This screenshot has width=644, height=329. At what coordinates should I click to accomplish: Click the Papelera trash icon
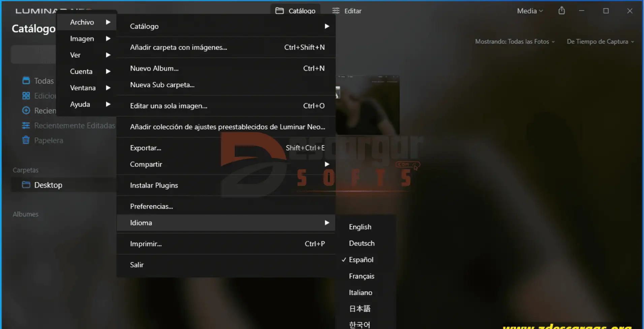click(x=26, y=140)
